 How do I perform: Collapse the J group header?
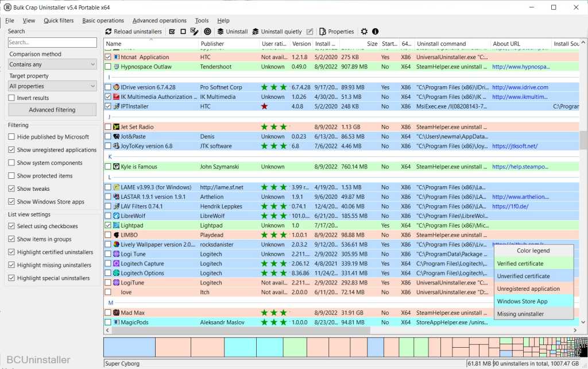coord(110,117)
